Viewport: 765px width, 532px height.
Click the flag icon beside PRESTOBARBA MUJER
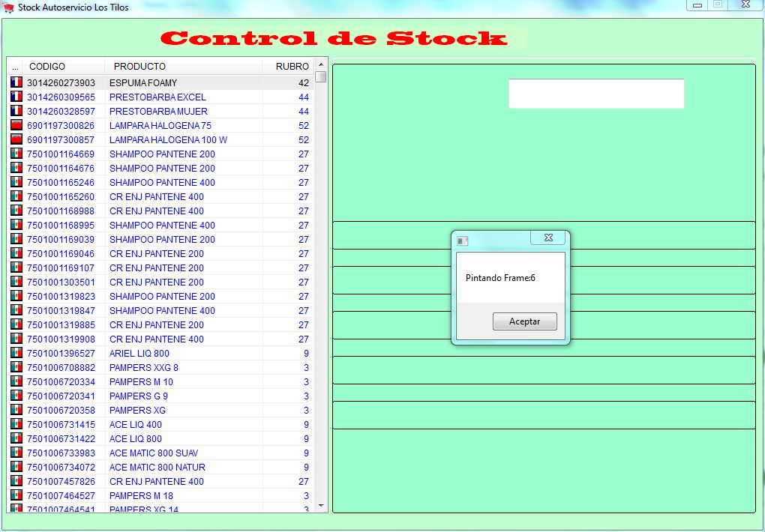(16, 111)
